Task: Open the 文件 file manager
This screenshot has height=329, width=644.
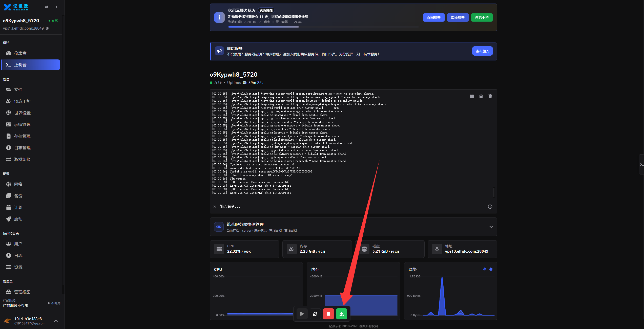Action: [30, 90]
